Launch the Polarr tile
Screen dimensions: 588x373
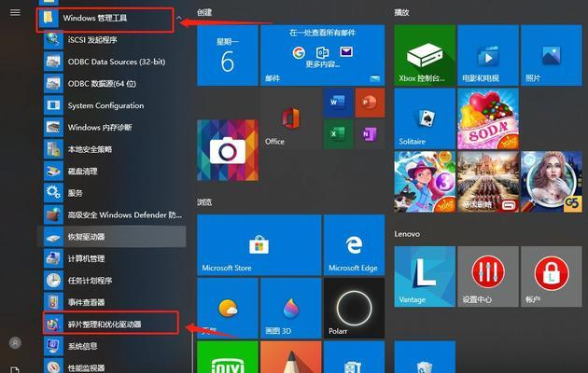[x=354, y=309]
